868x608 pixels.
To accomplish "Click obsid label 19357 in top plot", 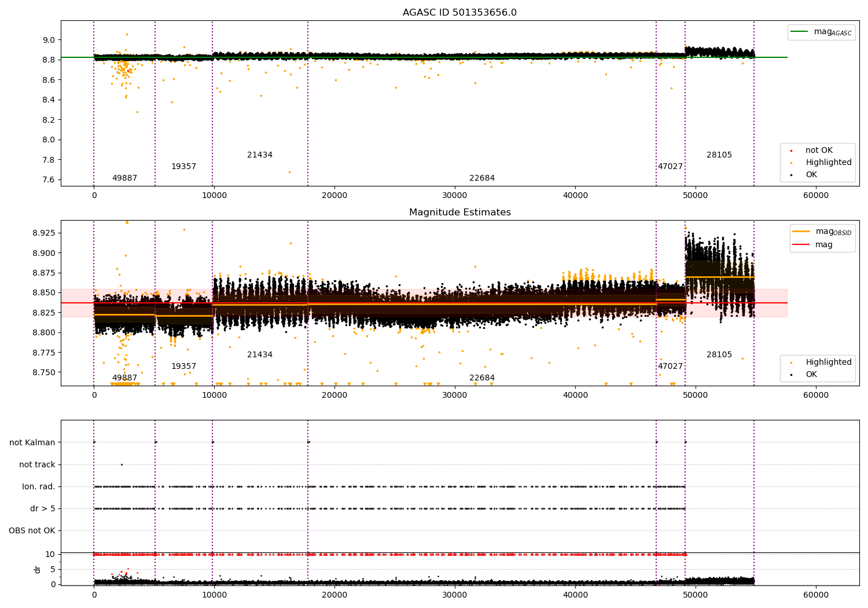I will 183,166.
